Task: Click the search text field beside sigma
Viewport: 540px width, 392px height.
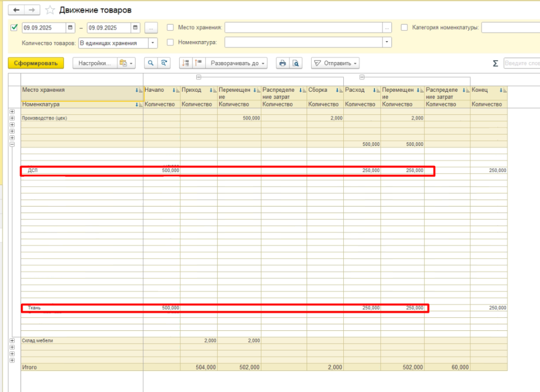Action: 522,63
